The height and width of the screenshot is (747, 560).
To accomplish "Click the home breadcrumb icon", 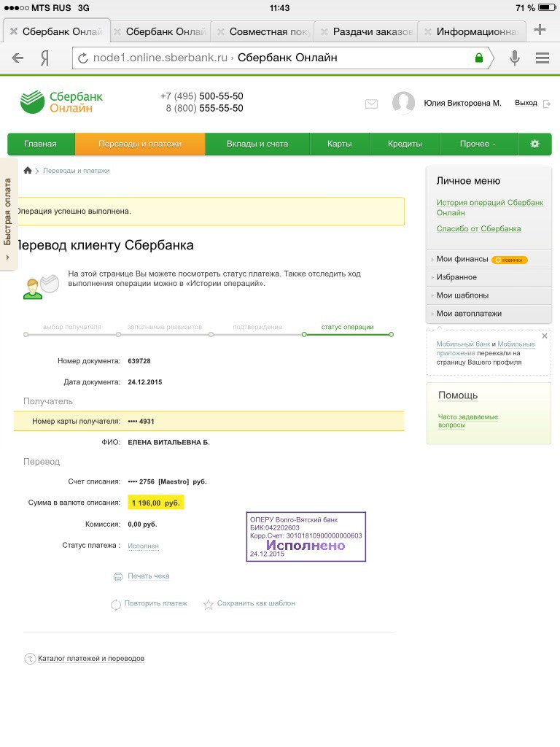I will (x=28, y=170).
